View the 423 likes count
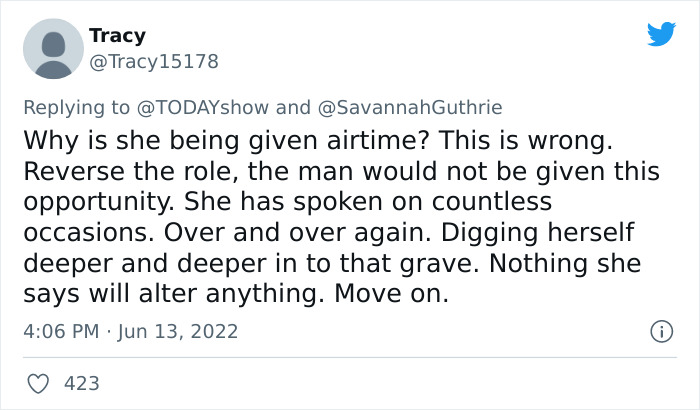 pos(81,383)
